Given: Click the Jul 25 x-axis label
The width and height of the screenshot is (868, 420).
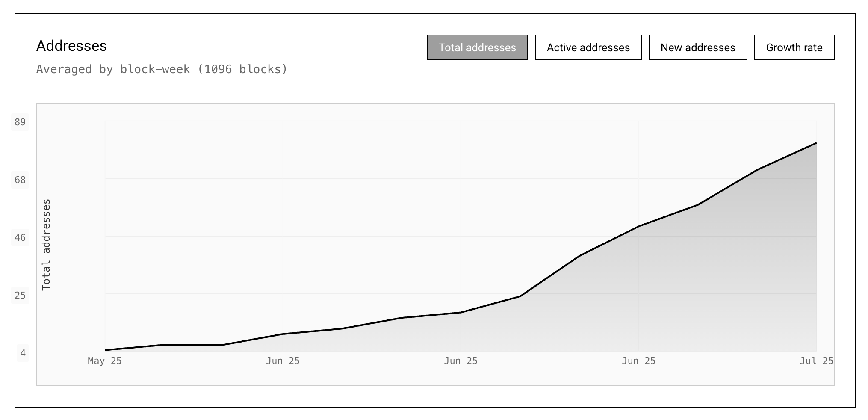Looking at the screenshot, I should (x=816, y=361).
